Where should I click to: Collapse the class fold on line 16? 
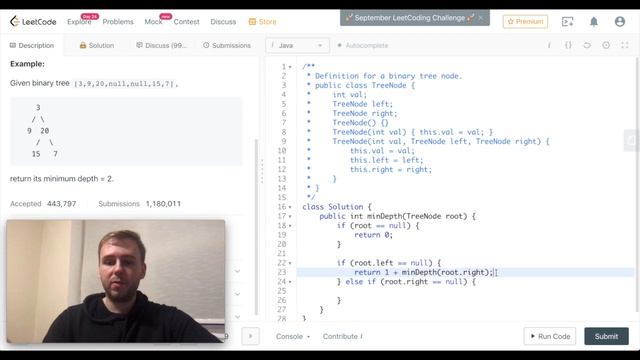pos(290,207)
